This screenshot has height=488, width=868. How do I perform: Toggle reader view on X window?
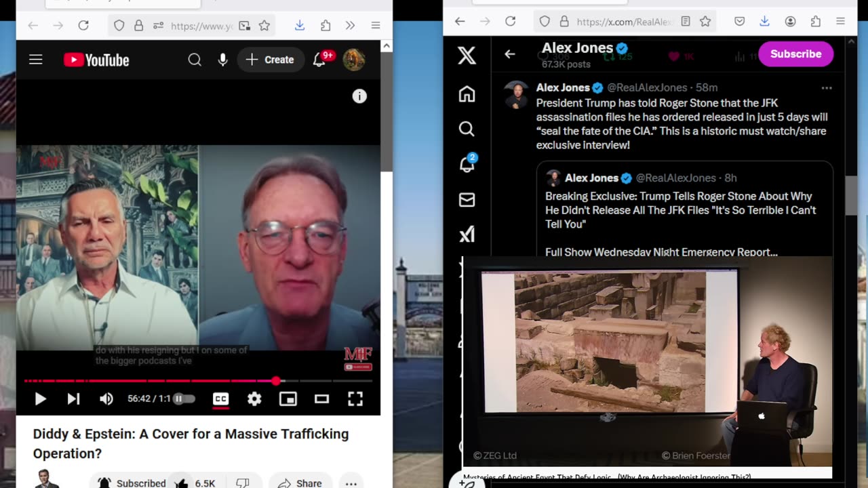tap(686, 22)
